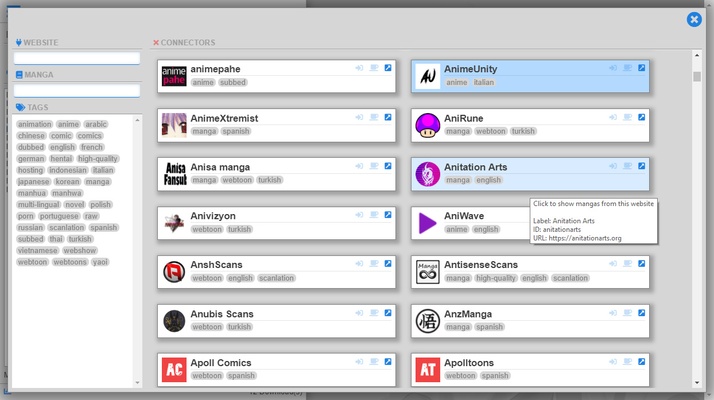Select the AnzManga connector card
714x400 pixels.
point(530,321)
